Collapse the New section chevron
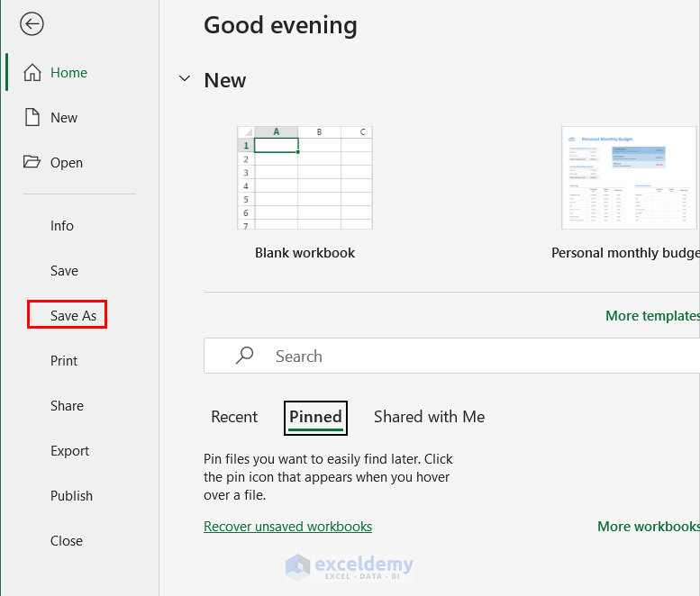This screenshot has height=596, width=700. 185,79
